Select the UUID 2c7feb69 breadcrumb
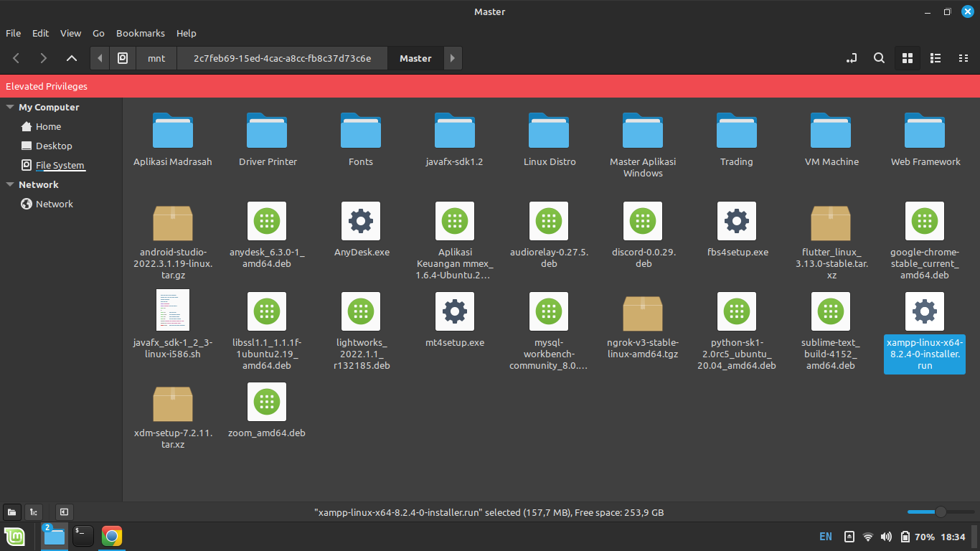 click(282, 58)
